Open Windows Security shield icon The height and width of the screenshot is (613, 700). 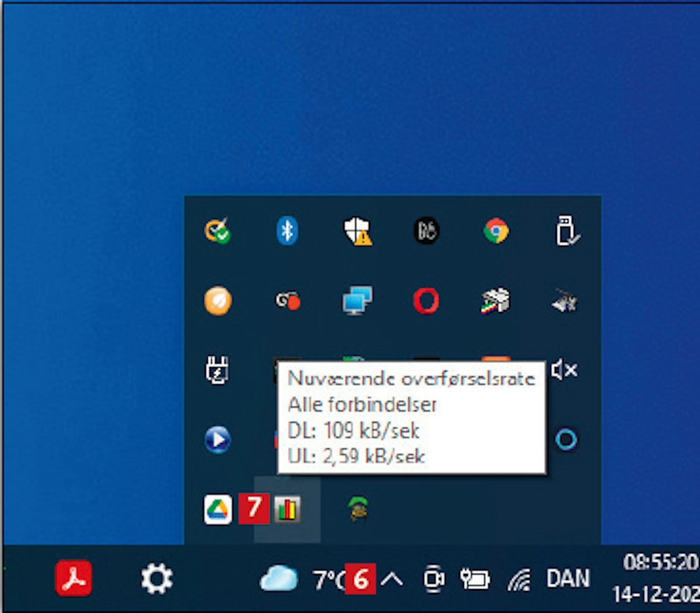(x=357, y=231)
